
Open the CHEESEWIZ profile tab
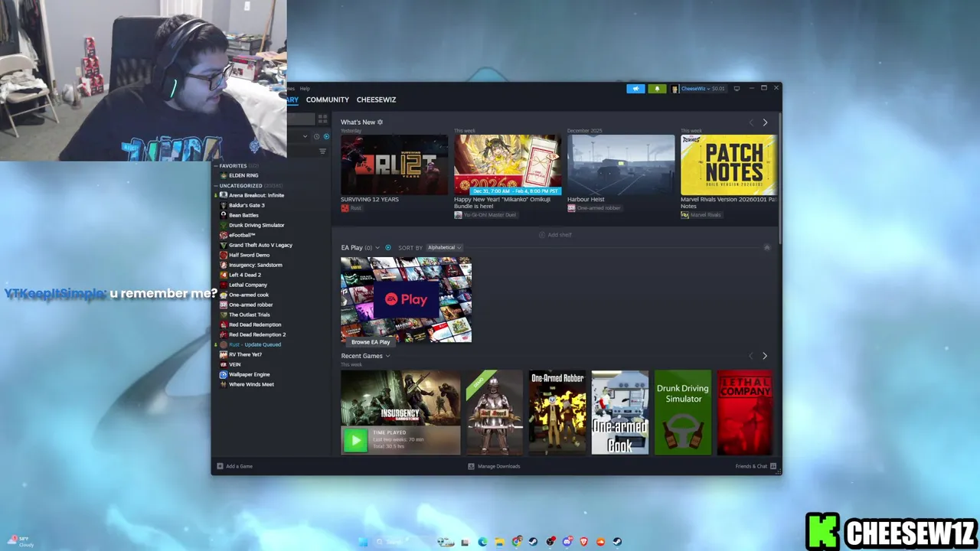click(376, 99)
